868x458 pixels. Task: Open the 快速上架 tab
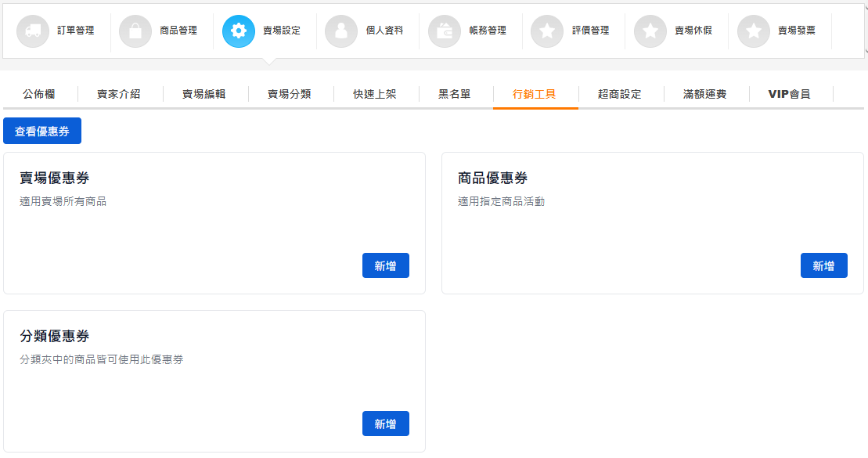coord(375,94)
